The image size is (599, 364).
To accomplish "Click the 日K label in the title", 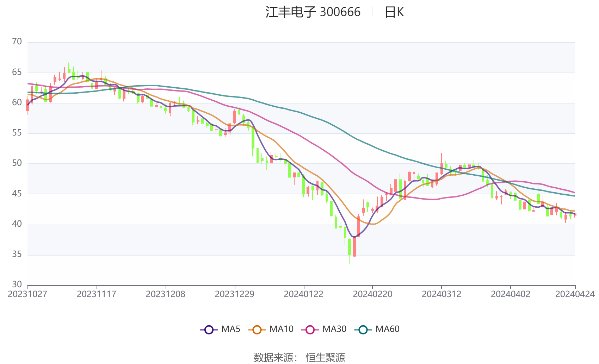I will [394, 12].
